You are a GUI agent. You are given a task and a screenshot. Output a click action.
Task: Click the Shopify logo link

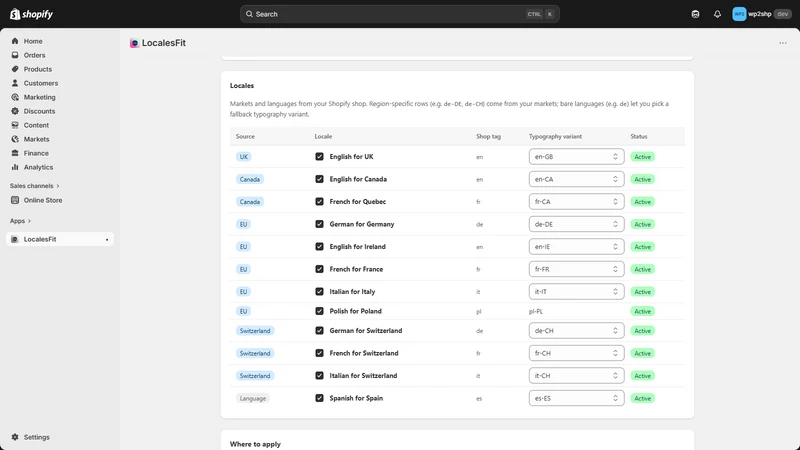(31, 14)
